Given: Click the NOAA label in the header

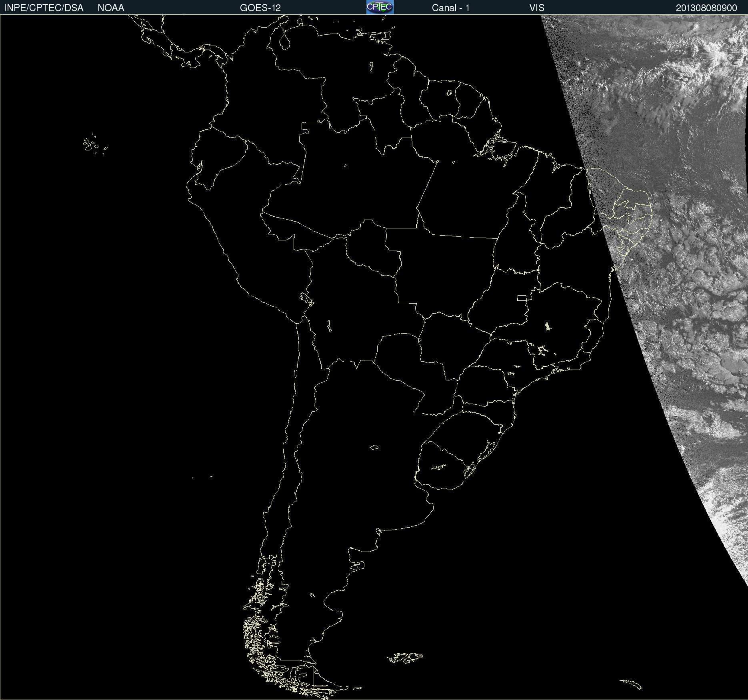Looking at the screenshot, I should click(111, 8).
